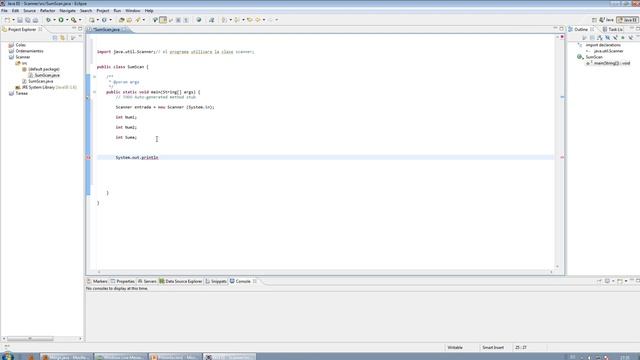Screen dimensions: 640x360
Task: Click the Save All toolbar icon
Action: (x=27, y=20)
